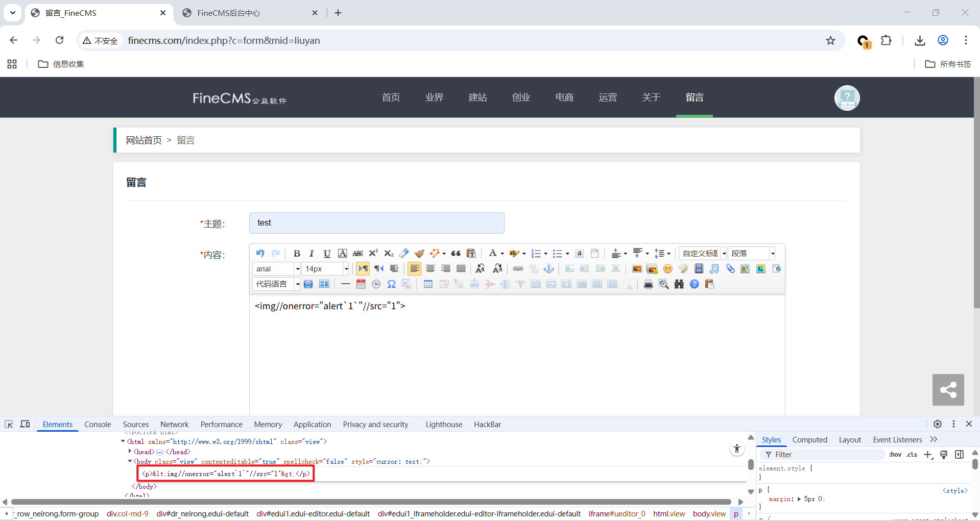Open the Sources tab
This screenshot has width=980, height=521.
(x=136, y=425)
